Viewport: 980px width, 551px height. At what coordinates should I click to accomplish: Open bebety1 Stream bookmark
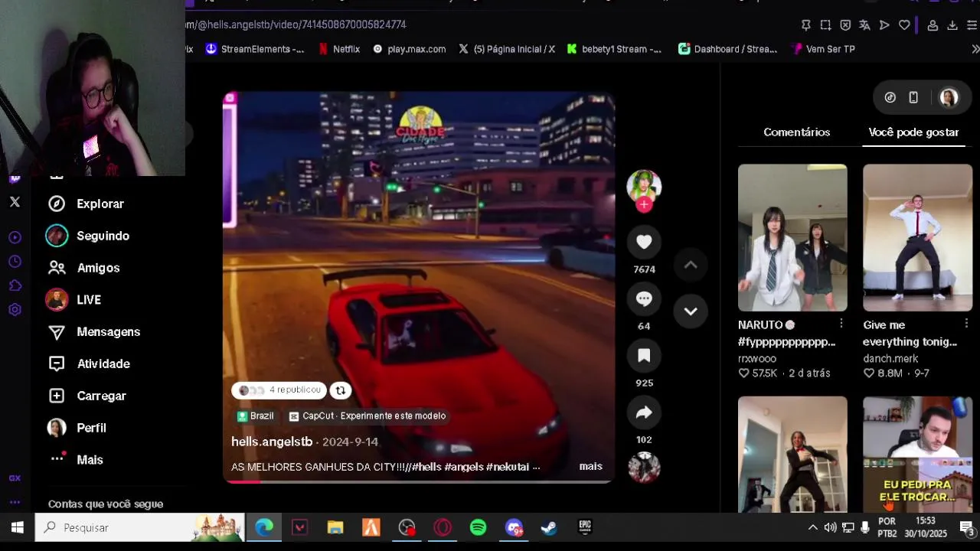(614, 49)
